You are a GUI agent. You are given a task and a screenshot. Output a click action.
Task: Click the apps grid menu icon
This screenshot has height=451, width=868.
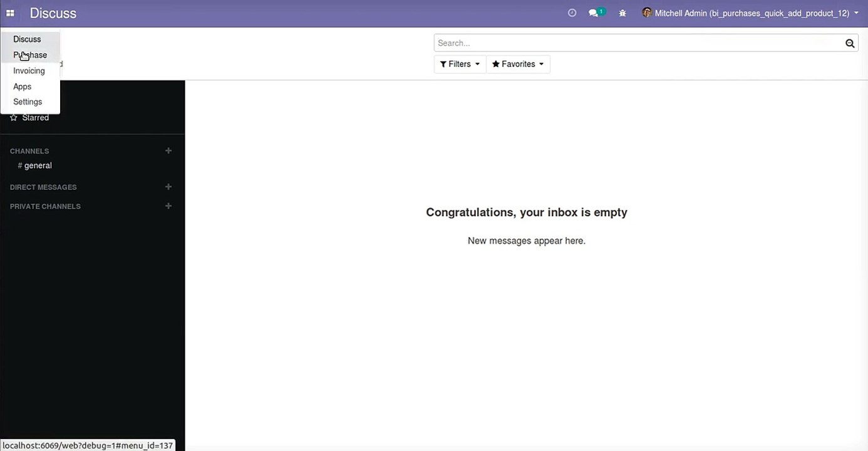coord(10,13)
